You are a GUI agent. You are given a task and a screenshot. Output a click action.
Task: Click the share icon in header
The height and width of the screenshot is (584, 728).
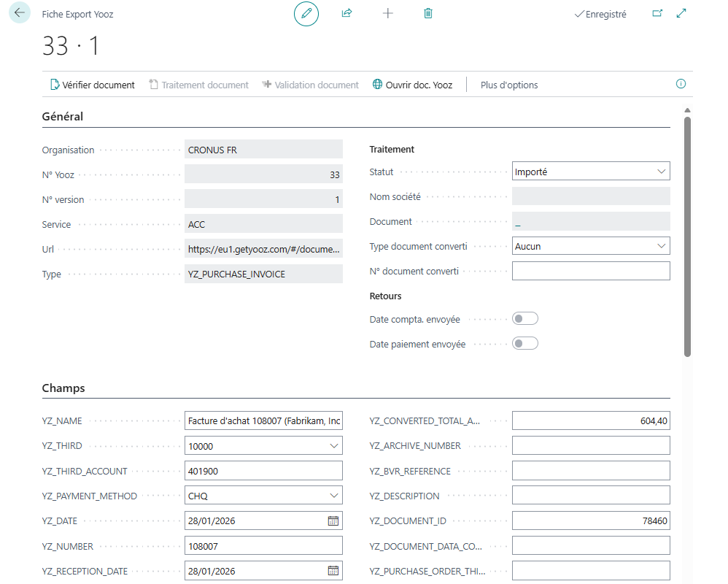[x=347, y=14]
